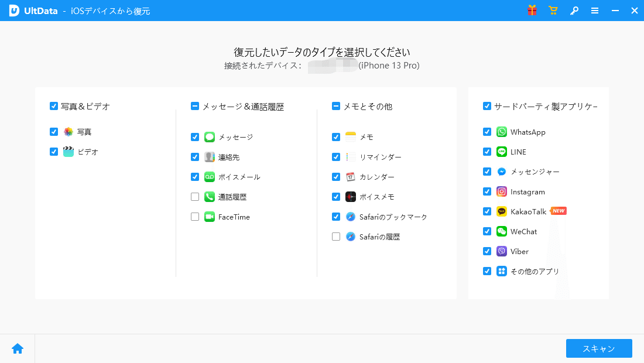Click the WhatsApp app icon
The width and height of the screenshot is (644, 363).
tap(502, 132)
